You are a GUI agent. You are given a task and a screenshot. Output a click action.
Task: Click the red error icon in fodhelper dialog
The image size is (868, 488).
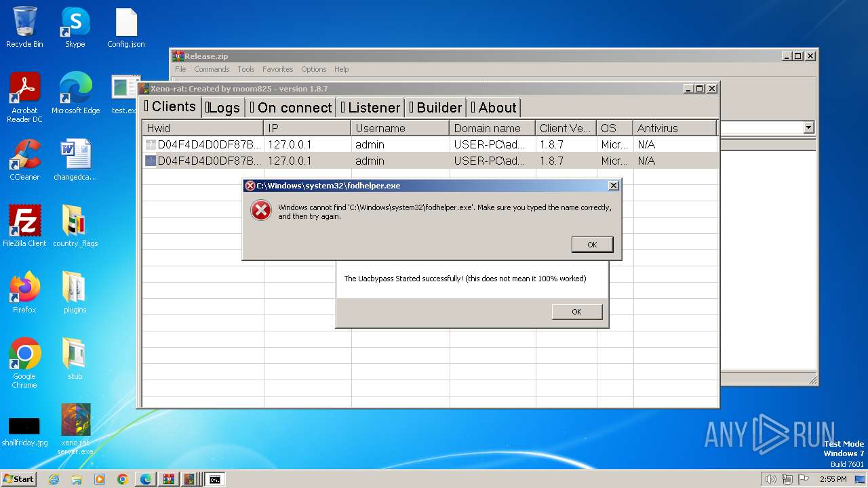click(261, 210)
